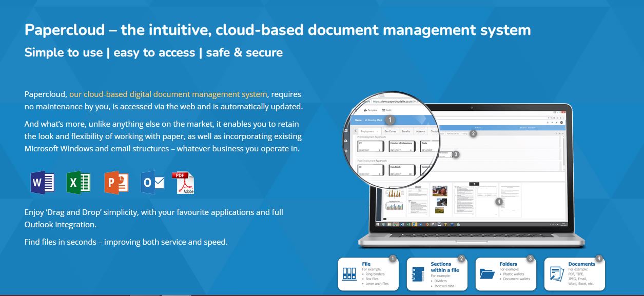Click the 'Enjoy Drag and Drop simplicity' paragraph
644x296 pixels.
[x=153, y=218]
